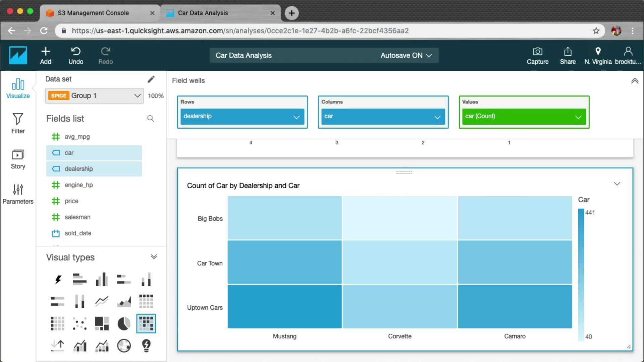Choose the geospatial map visual type
Viewport: 644px width, 362px height.
(124, 346)
